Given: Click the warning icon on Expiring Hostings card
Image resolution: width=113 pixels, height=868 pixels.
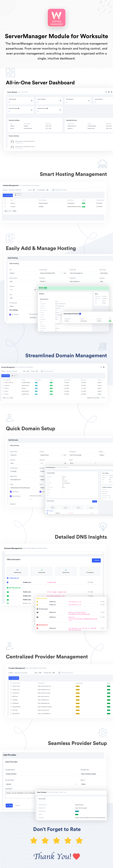Looking at the screenshot, I should [x=32, y=110].
